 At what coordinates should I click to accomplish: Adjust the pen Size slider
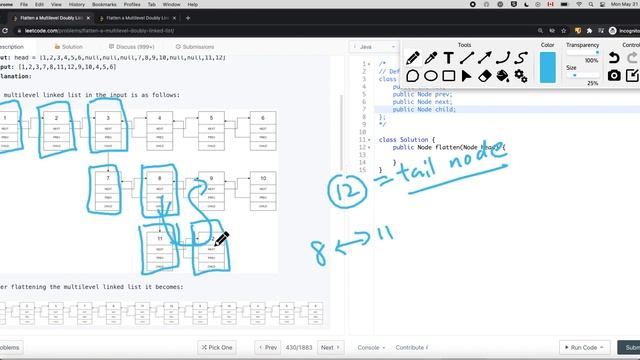[x=583, y=75]
